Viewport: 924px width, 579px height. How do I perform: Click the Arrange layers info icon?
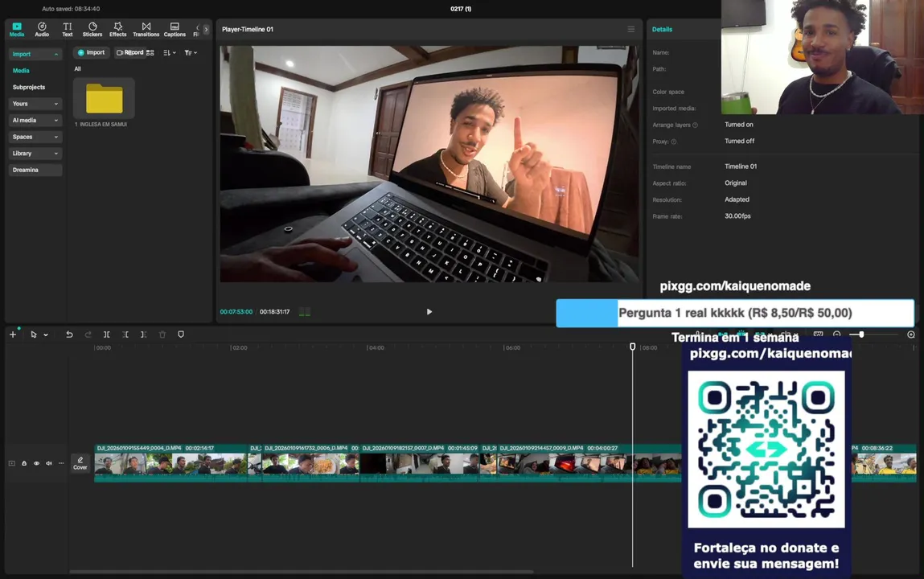point(696,125)
